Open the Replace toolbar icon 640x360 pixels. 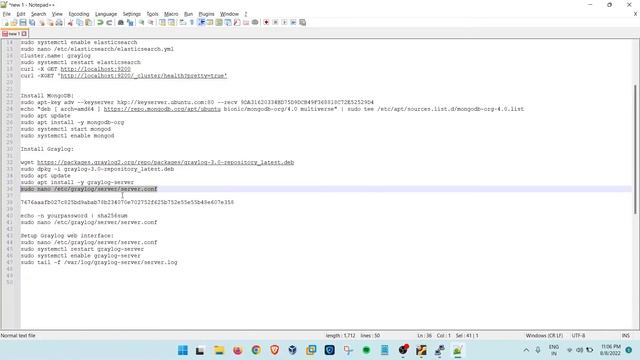point(130,22)
